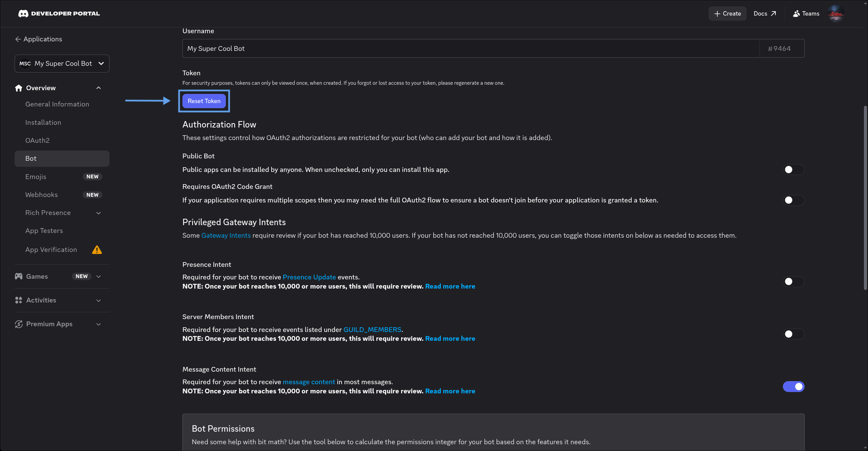Open the Presence Update link
The width and height of the screenshot is (868, 451).
pyautogui.click(x=309, y=277)
